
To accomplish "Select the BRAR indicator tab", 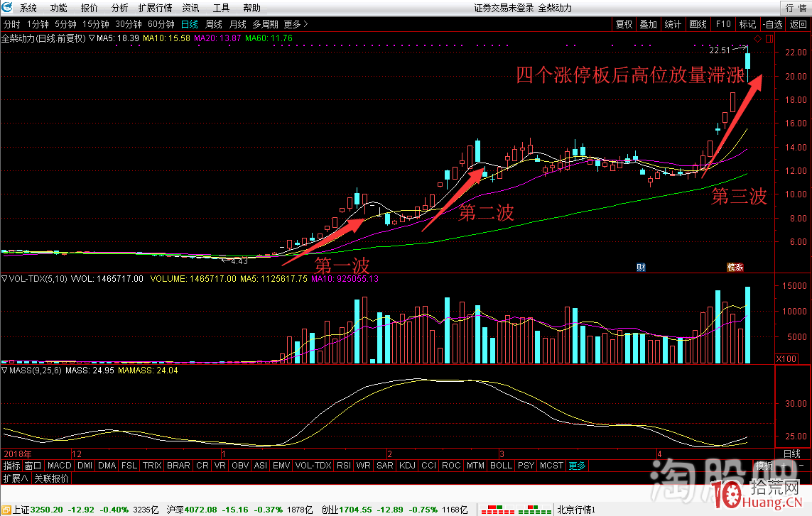I will coord(178,466).
